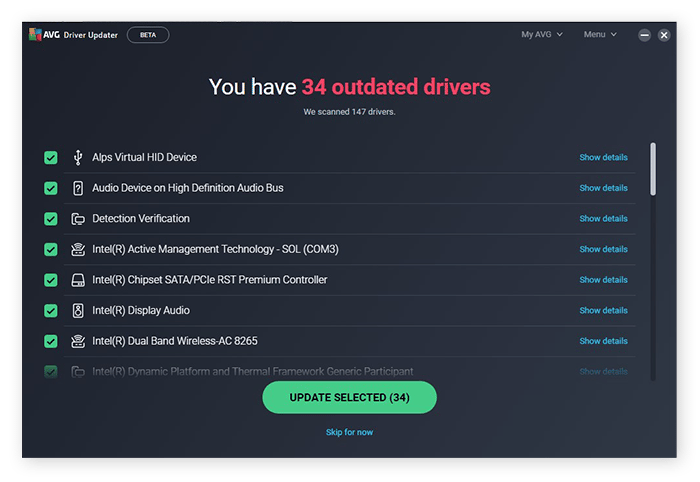Uncheck Intel Chipset SATA/PCIe RST Premium Controller
Viewport: 700px width, 482px height.
coord(51,280)
